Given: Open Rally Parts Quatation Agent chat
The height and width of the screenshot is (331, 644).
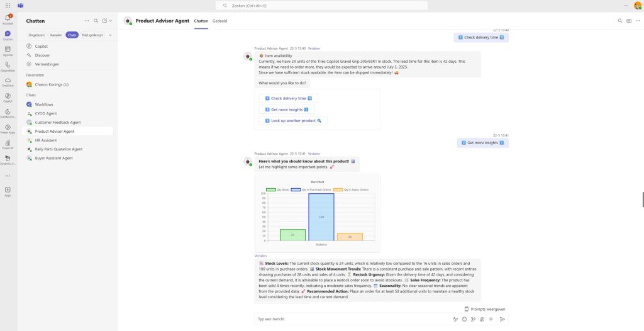Looking at the screenshot, I should 68,149.
